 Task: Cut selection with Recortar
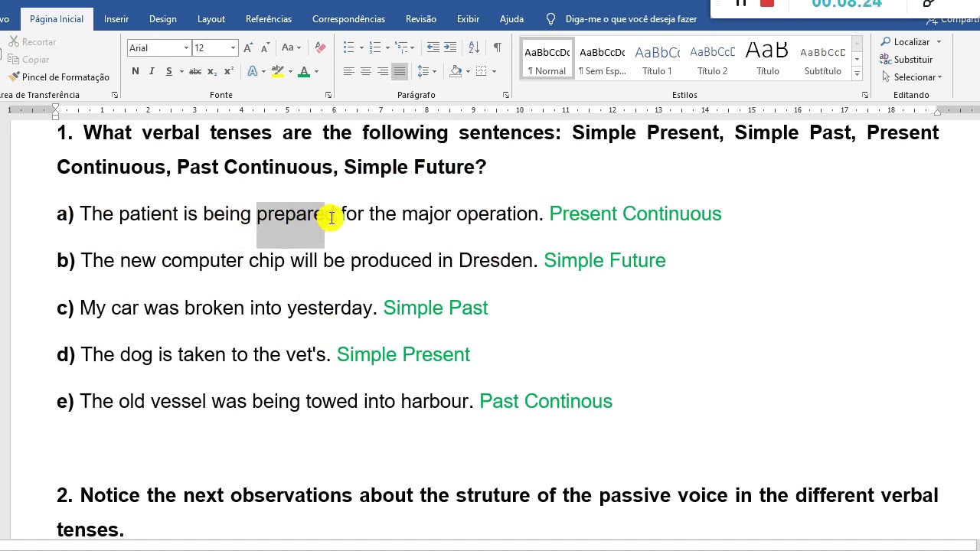pos(32,42)
